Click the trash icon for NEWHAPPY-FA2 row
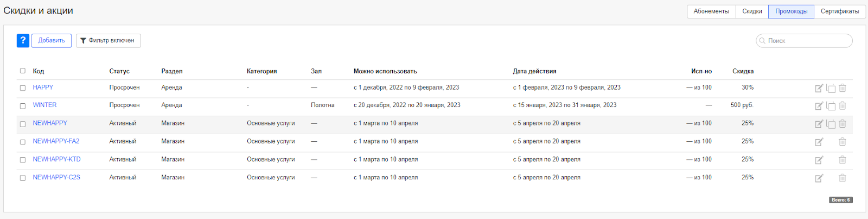The width and height of the screenshot is (868, 219). pos(843,142)
